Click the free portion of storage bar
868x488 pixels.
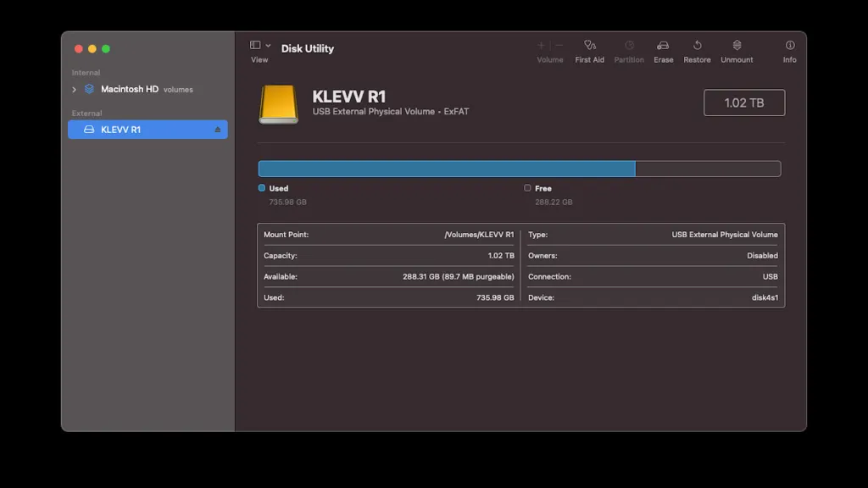pyautogui.click(x=708, y=169)
